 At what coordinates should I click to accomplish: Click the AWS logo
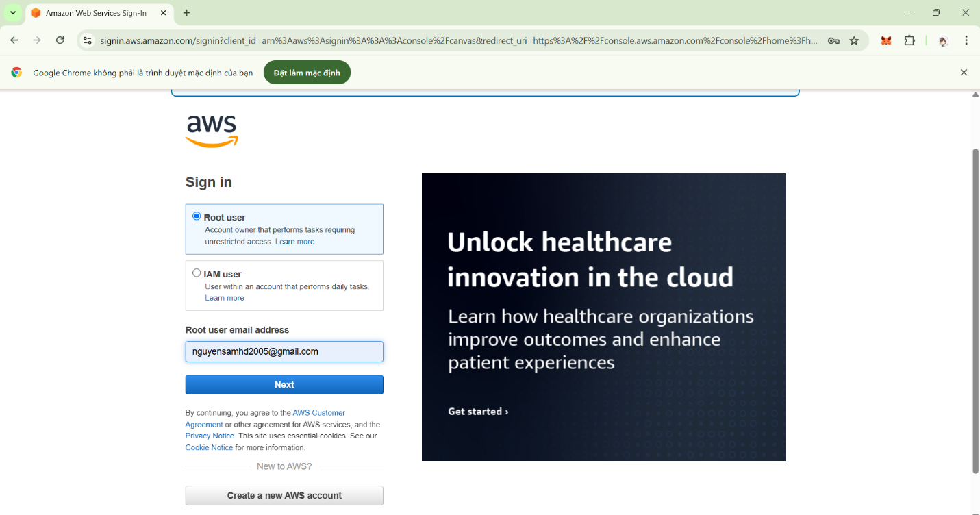pyautogui.click(x=211, y=130)
